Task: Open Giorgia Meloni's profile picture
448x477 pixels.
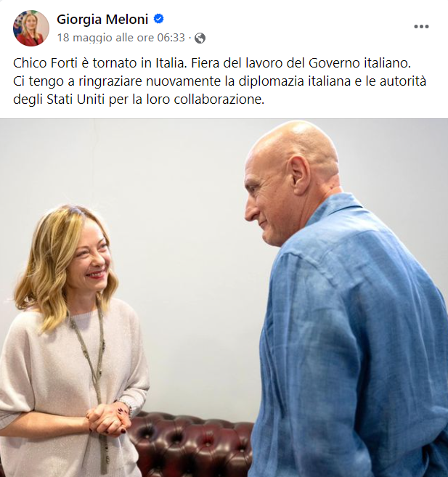Action: pos(31,28)
